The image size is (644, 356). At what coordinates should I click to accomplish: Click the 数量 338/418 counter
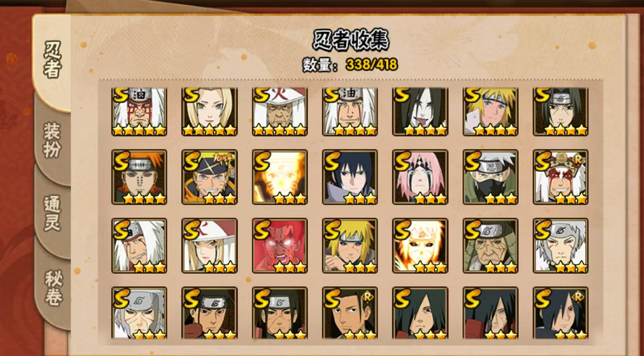[350, 65]
